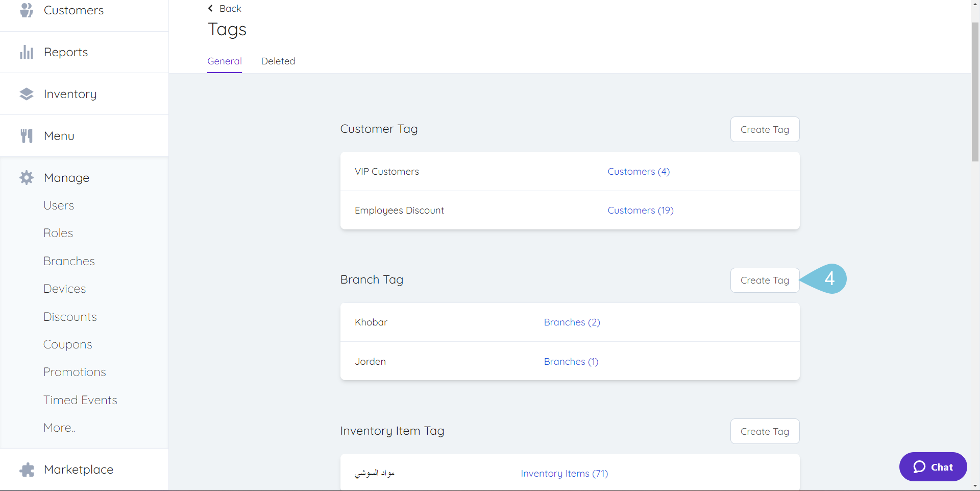This screenshot has width=980, height=491.
Task: Click the Back chevron arrow icon
Action: (x=210, y=8)
